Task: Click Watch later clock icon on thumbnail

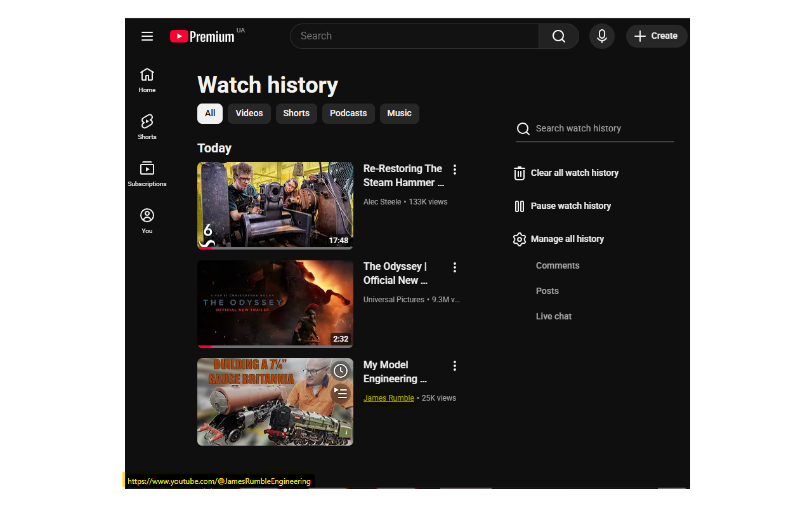Action: coord(341,371)
